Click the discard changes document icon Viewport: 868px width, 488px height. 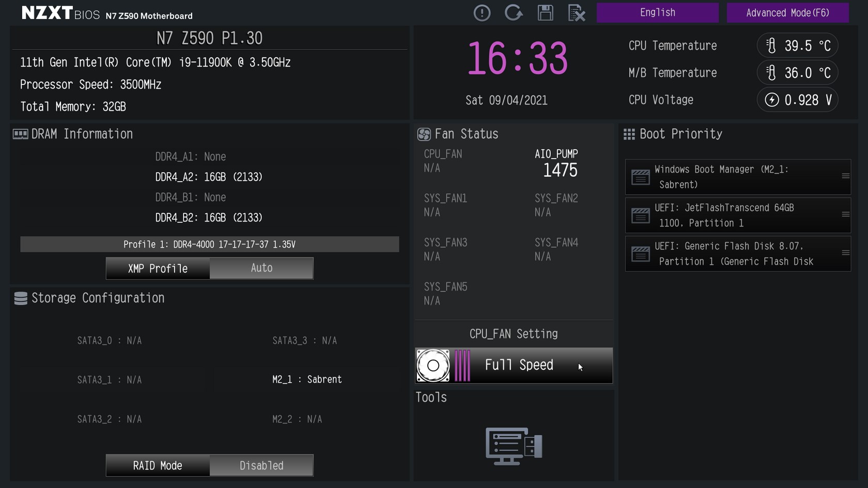point(577,13)
